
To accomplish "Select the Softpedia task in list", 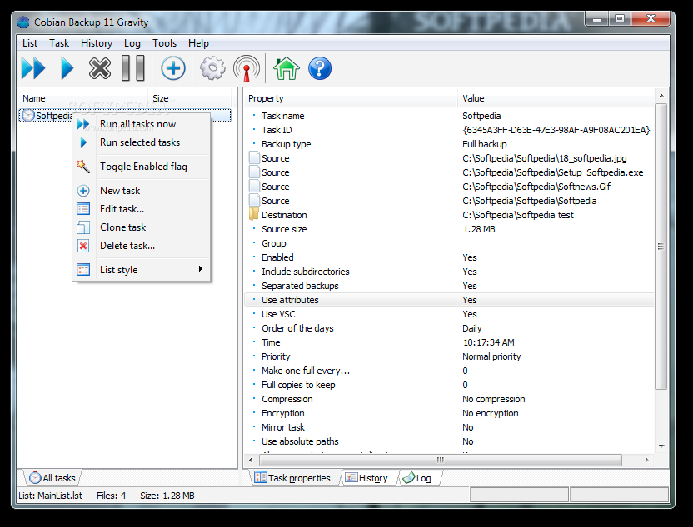I will [x=125, y=115].
